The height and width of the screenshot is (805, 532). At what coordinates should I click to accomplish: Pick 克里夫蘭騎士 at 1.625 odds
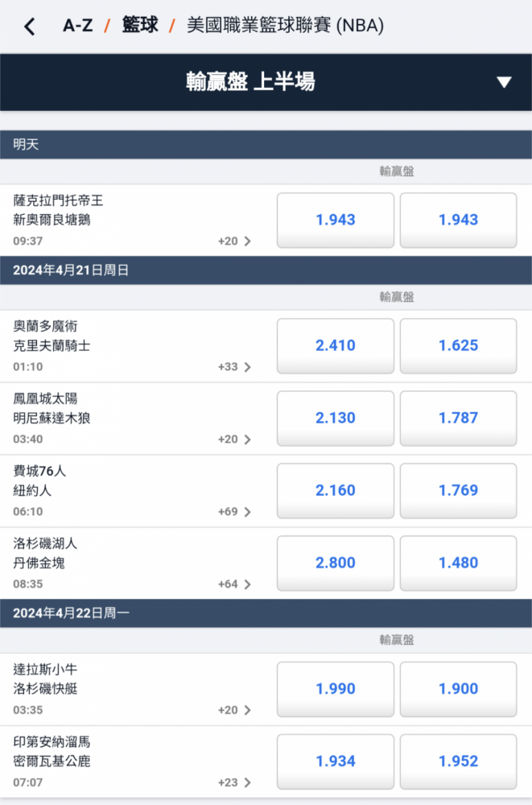458,345
